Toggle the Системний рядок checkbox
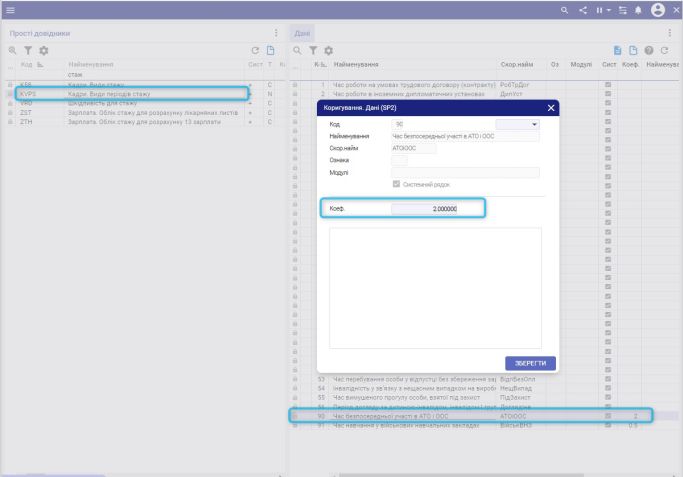Image resolution: width=683 pixels, height=477 pixels. 397,184
